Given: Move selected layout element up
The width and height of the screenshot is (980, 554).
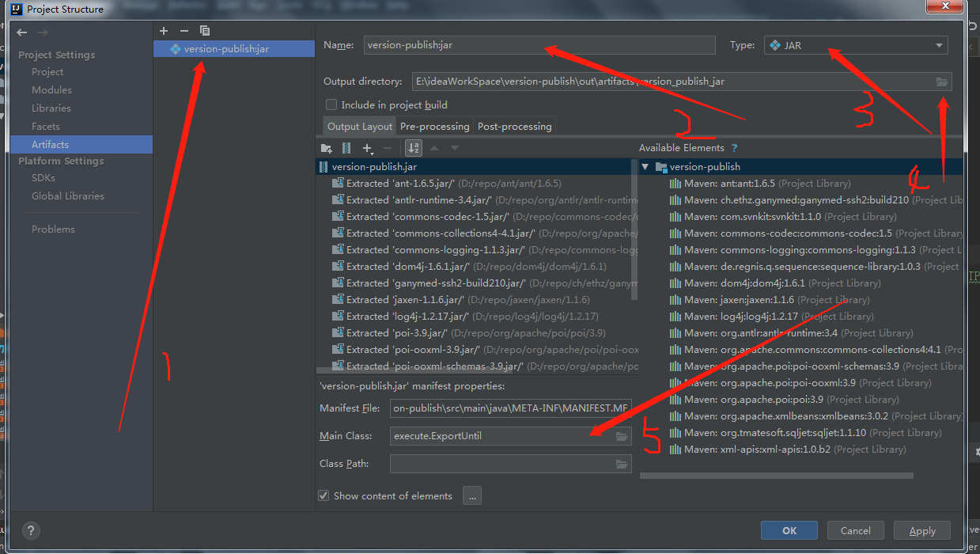Looking at the screenshot, I should pos(434,148).
